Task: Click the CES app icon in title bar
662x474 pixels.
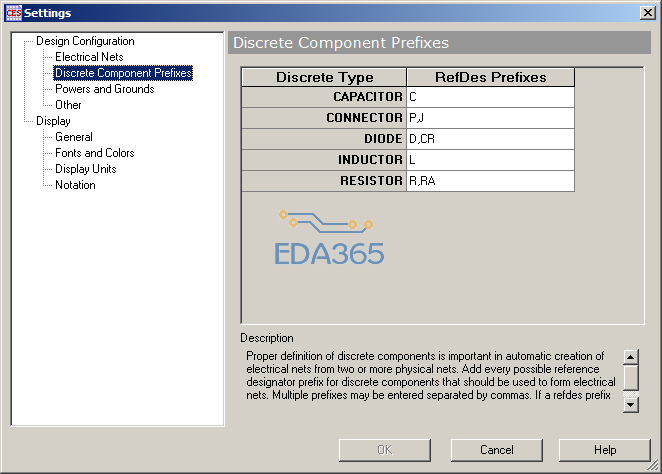Action: pos(12,11)
